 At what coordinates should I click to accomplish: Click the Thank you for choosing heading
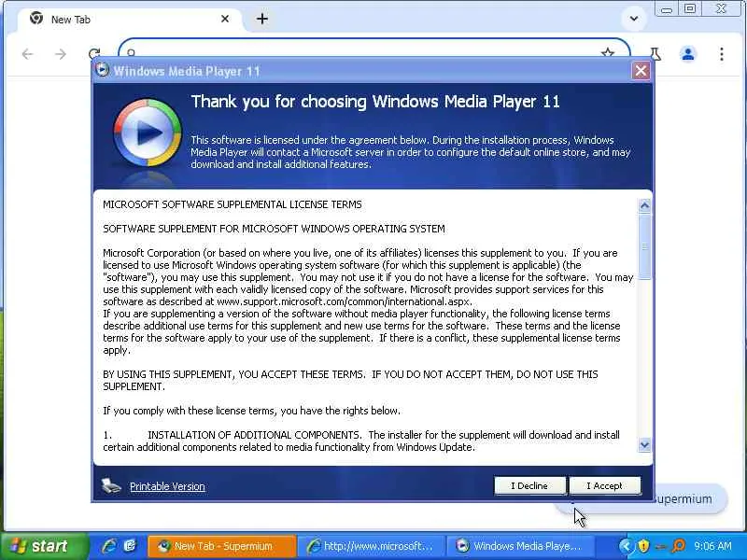click(x=375, y=102)
